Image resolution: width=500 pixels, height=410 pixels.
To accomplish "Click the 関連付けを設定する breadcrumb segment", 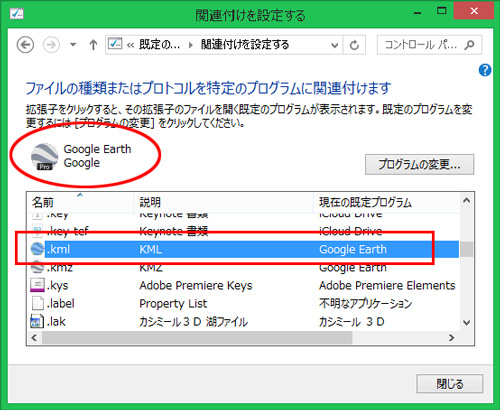I will (x=245, y=45).
